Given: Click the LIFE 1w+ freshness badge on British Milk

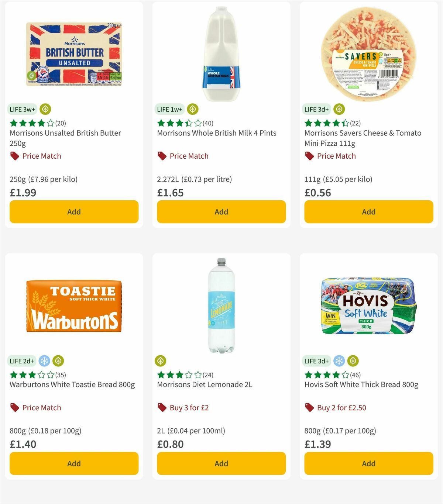Looking at the screenshot, I should (170, 109).
